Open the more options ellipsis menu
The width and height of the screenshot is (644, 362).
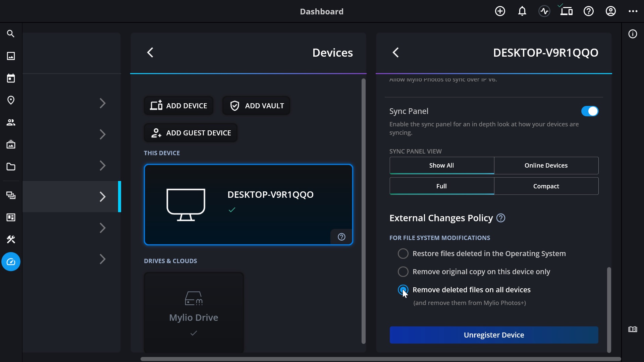click(633, 11)
